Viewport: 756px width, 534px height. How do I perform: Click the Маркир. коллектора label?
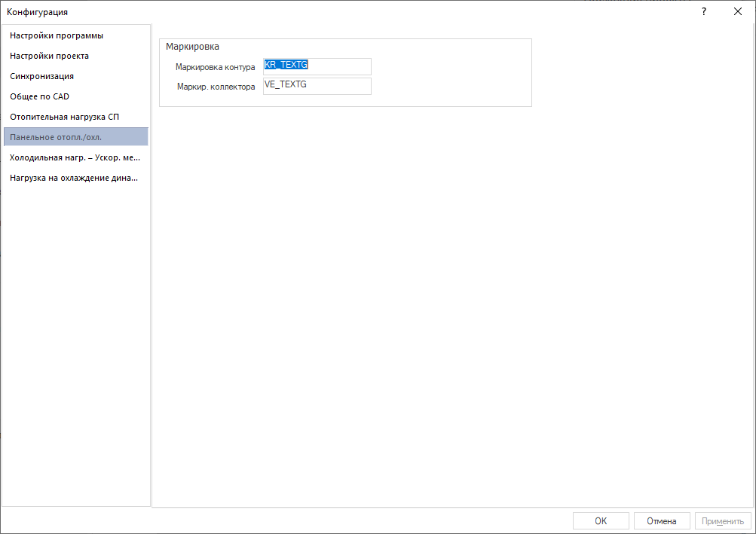(216, 87)
